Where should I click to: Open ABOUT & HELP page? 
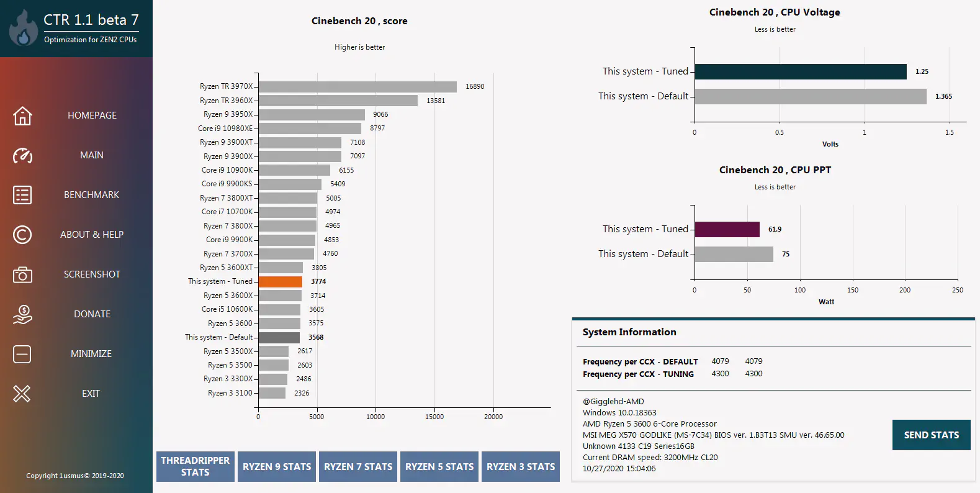click(92, 235)
